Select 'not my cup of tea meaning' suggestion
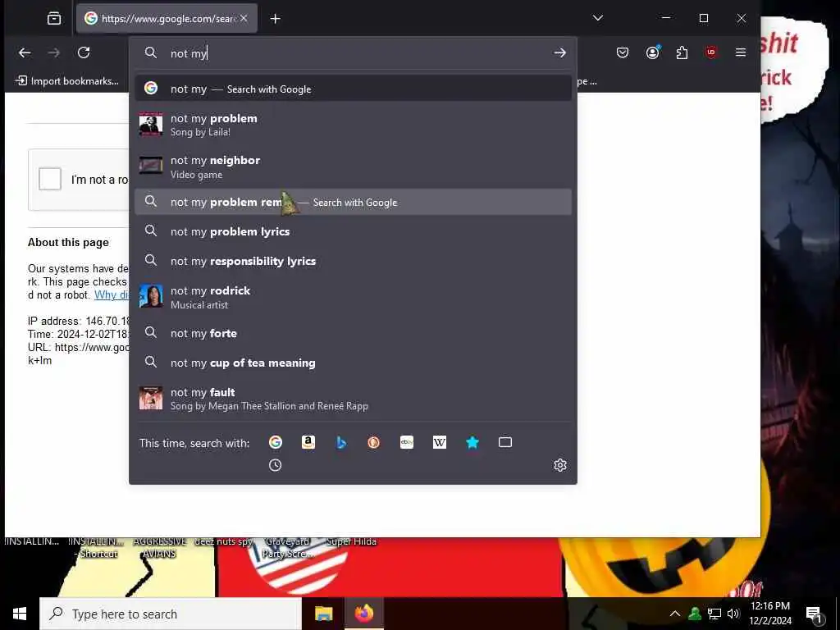 353,363
